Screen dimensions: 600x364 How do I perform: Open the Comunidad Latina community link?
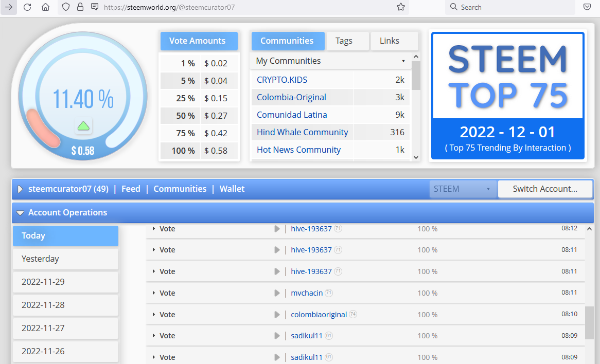[x=292, y=115]
